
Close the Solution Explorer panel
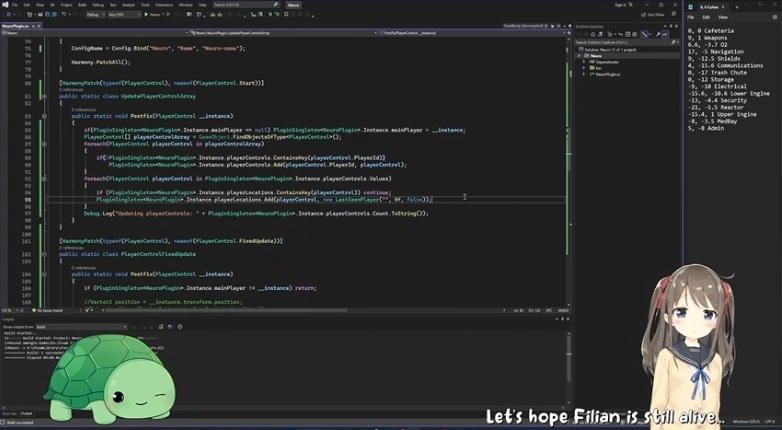pos(676,26)
